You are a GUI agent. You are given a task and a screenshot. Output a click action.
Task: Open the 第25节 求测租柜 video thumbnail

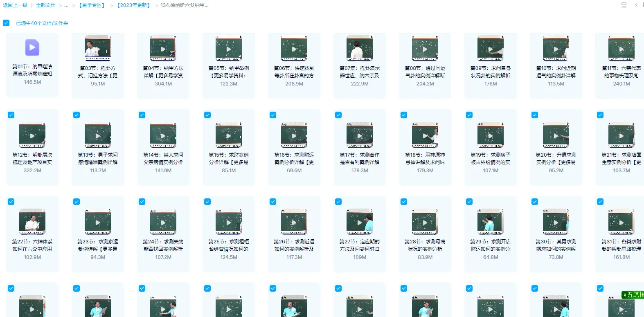point(229,222)
